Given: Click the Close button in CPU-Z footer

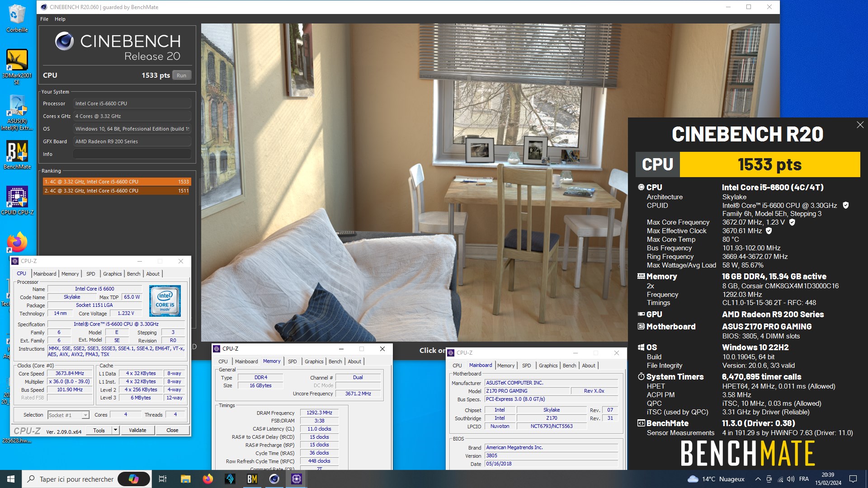Looking at the screenshot, I should tap(172, 430).
